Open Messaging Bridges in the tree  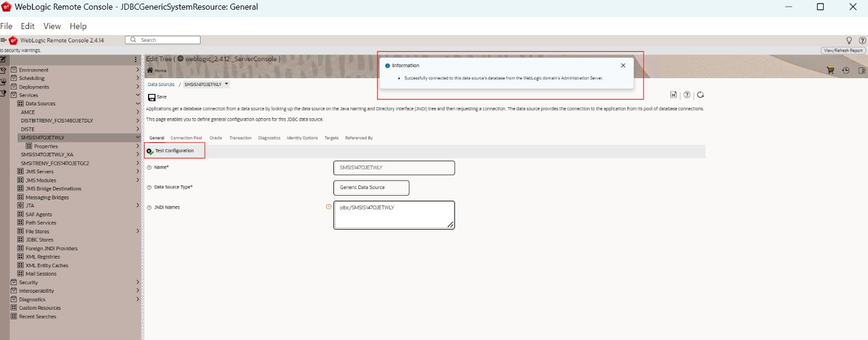click(x=47, y=197)
